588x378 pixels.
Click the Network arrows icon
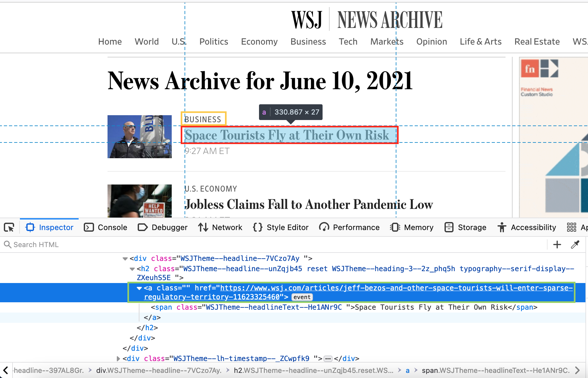203,228
